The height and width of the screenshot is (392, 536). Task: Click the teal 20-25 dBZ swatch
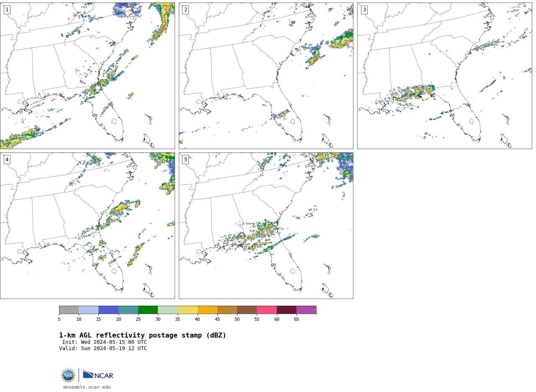click(128, 310)
